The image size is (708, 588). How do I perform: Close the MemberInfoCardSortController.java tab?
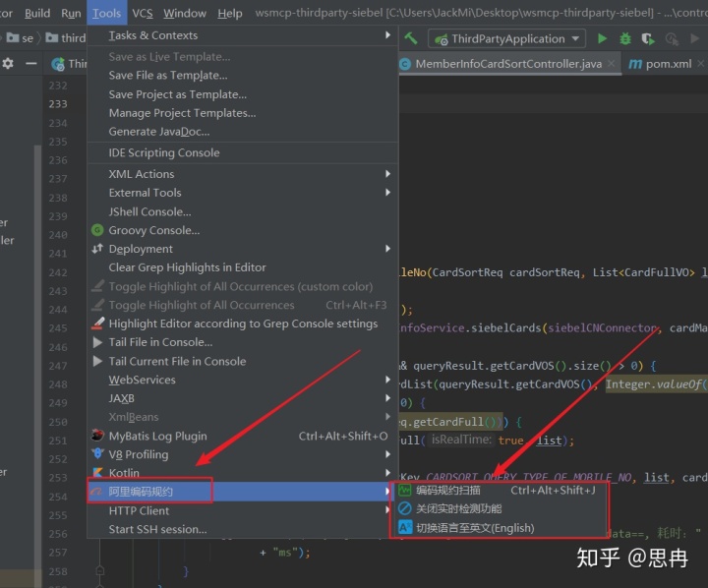click(x=611, y=64)
